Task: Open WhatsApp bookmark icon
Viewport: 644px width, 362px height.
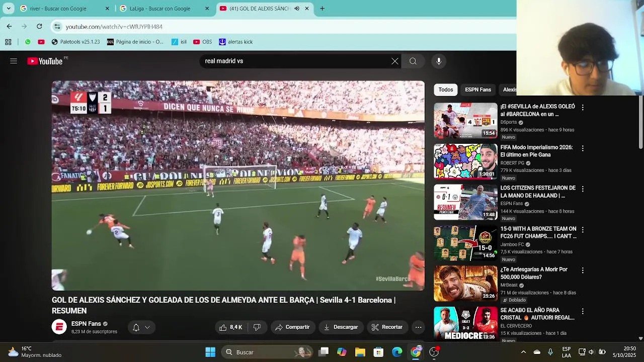Action: [x=28, y=42]
